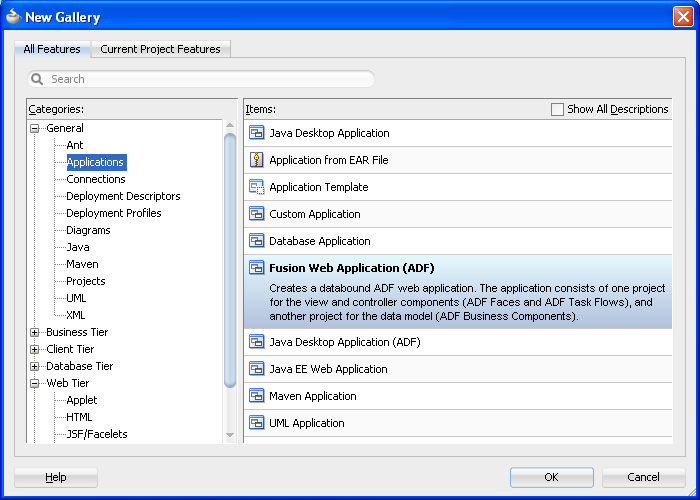
Task: Close the New Gallery dialog
Action: [683, 17]
